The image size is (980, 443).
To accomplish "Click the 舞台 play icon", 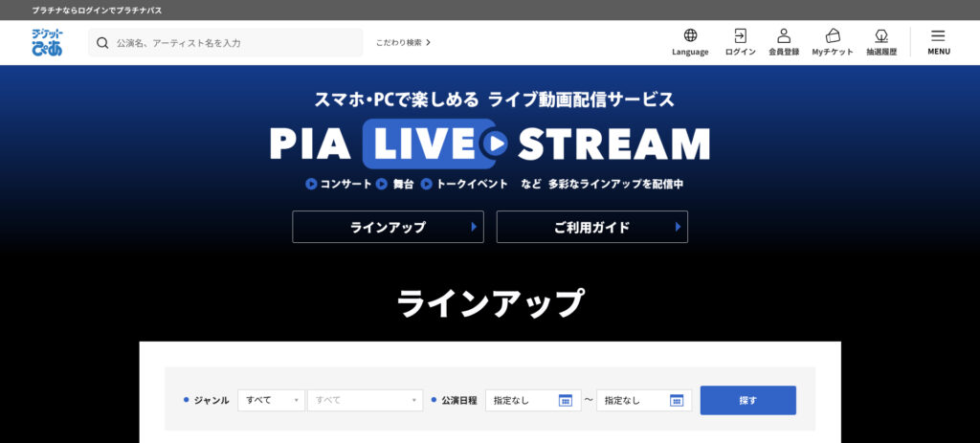I will click(382, 185).
